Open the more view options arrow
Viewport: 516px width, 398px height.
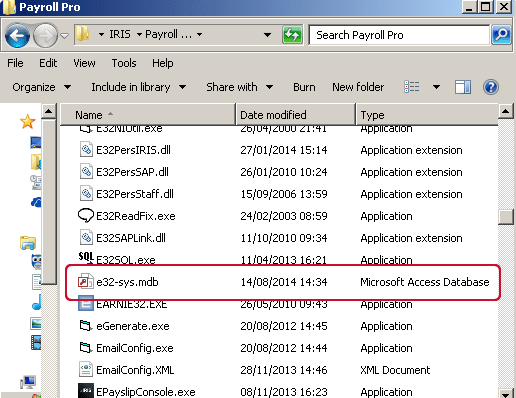[436, 87]
